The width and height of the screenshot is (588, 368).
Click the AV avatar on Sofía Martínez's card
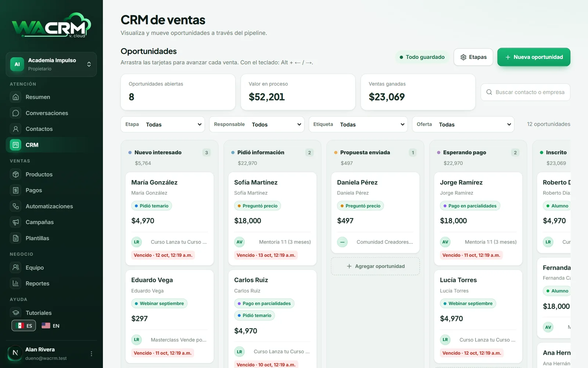coord(240,242)
